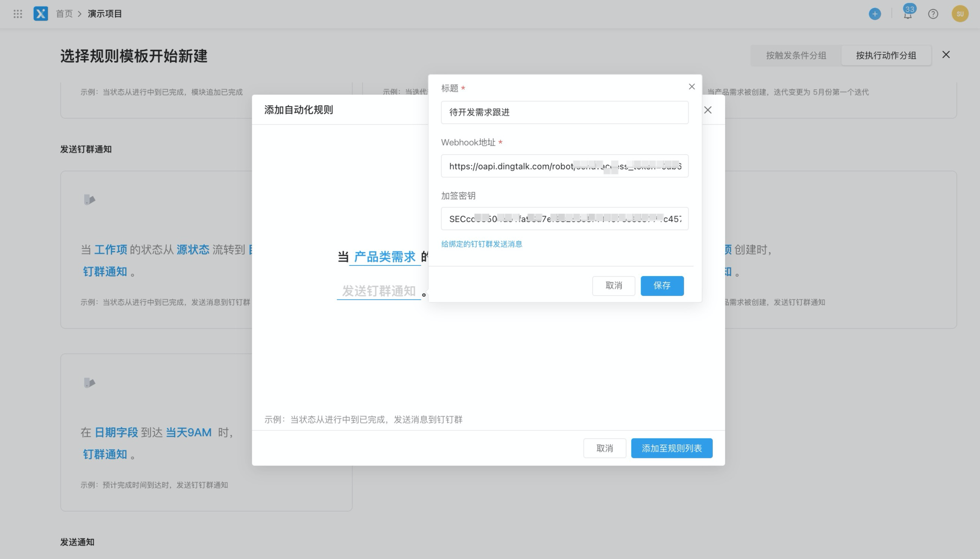Open the 发送钉群通知 action field
Image resolution: width=980 pixels, height=559 pixels.
point(379,291)
